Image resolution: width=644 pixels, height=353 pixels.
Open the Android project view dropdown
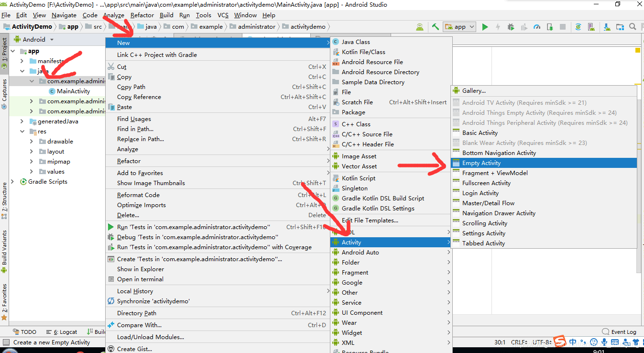click(34, 39)
